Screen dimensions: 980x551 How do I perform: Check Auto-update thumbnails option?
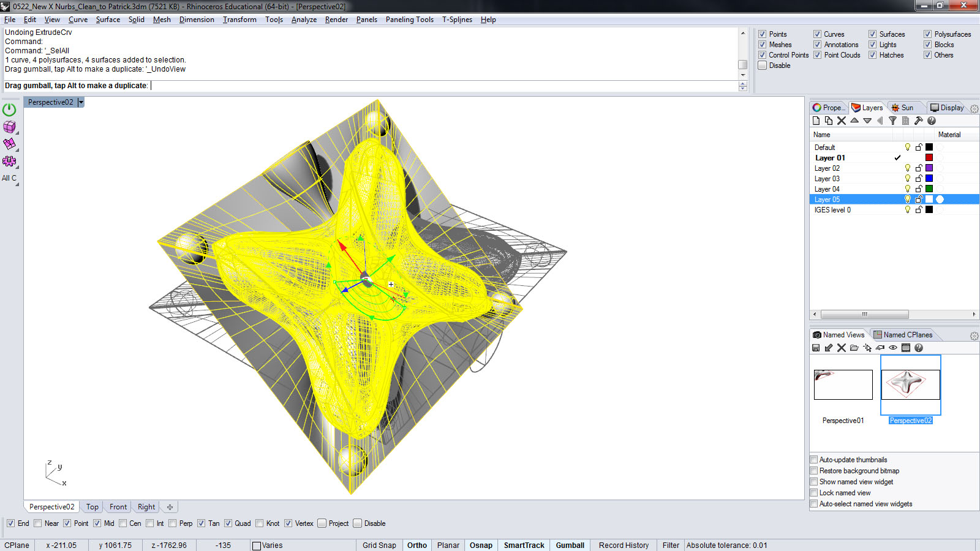point(814,460)
